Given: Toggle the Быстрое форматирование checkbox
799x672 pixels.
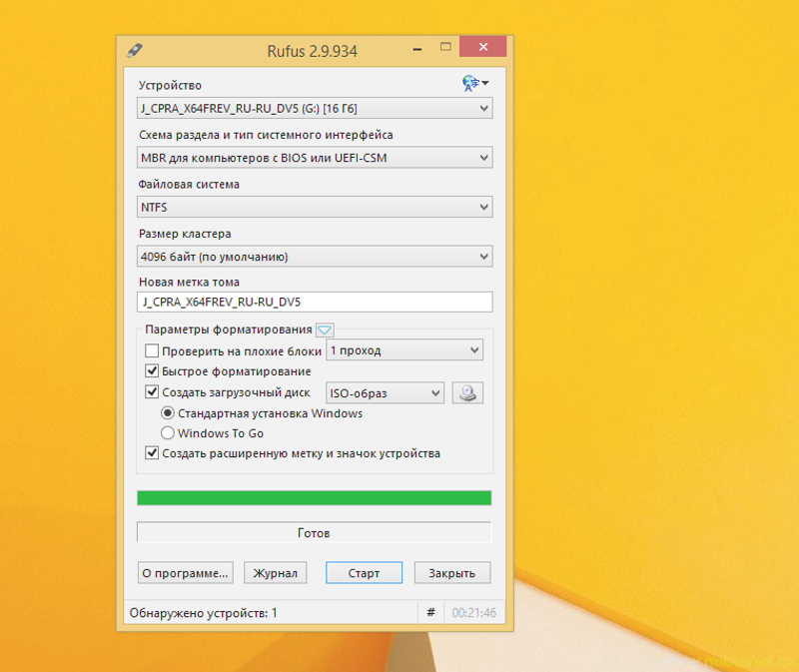Looking at the screenshot, I should coord(152,370).
